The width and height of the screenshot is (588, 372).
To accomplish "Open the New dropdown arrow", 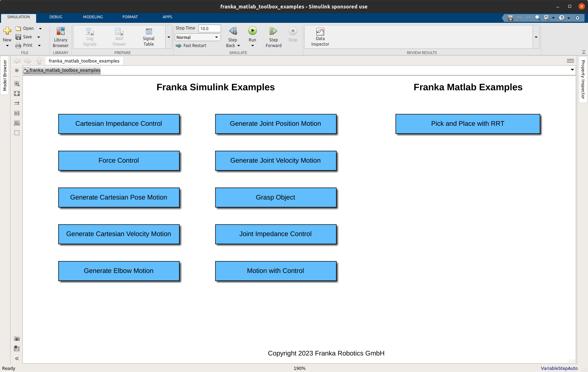I will pos(7,46).
